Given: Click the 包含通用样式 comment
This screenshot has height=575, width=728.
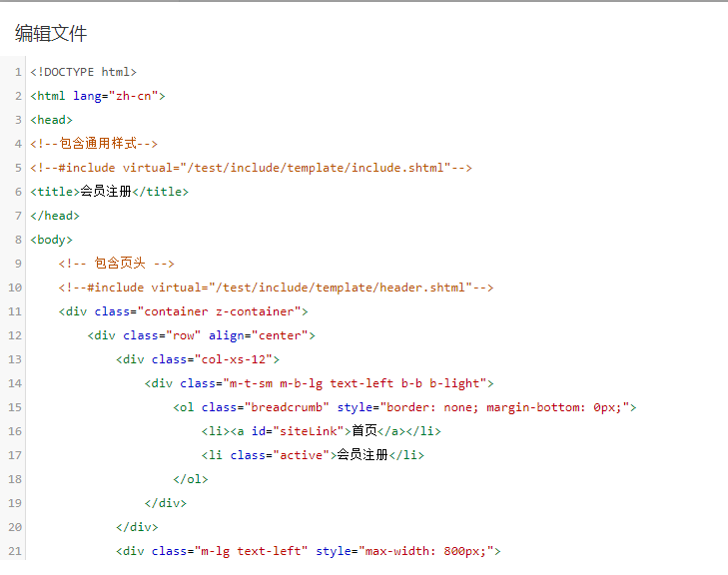Looking at the screenshot, I should [94, 144].
